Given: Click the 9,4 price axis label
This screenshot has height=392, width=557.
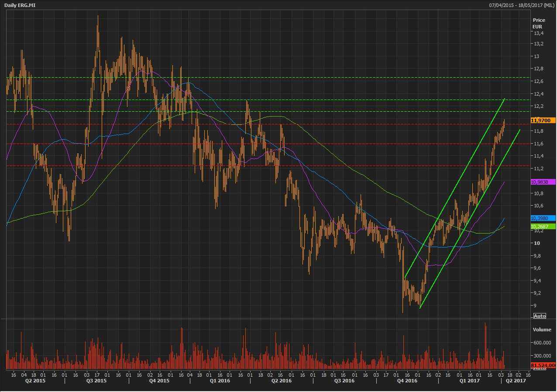Looking at the screenshot, I should pos(537,281).
